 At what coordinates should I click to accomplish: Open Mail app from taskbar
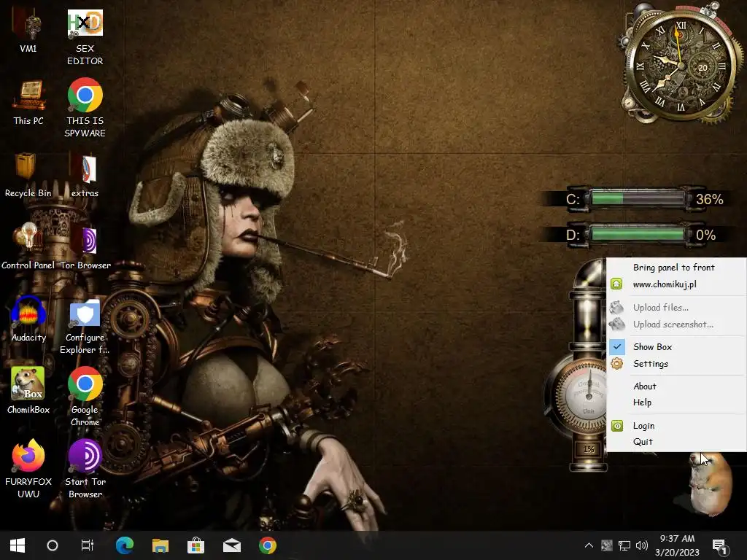[x=232, y=545]
